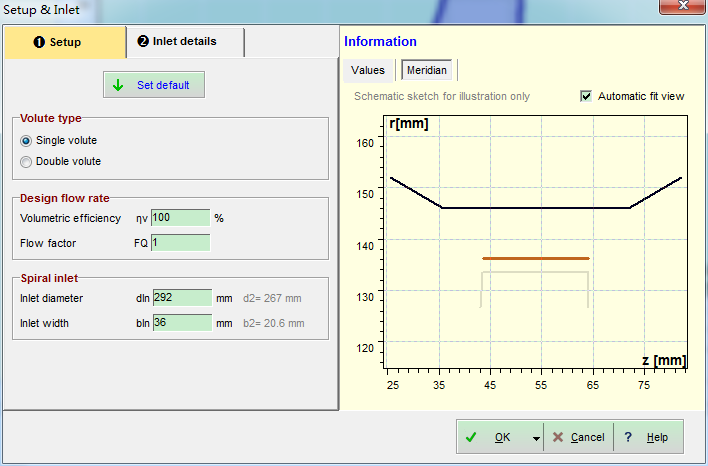Click the Cancel button
The height and width of the screenshot is (466, 708).
578,437
